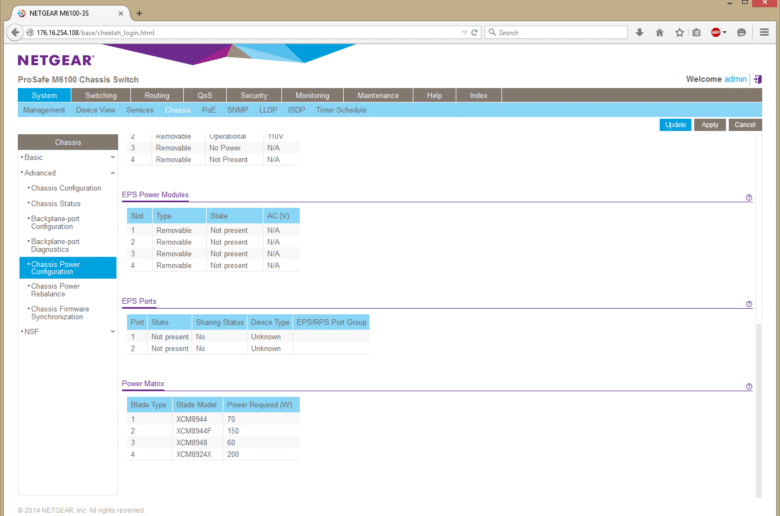Select the LLDP submenu
This screenshot has height=516, width=780.
coord(268,110)
